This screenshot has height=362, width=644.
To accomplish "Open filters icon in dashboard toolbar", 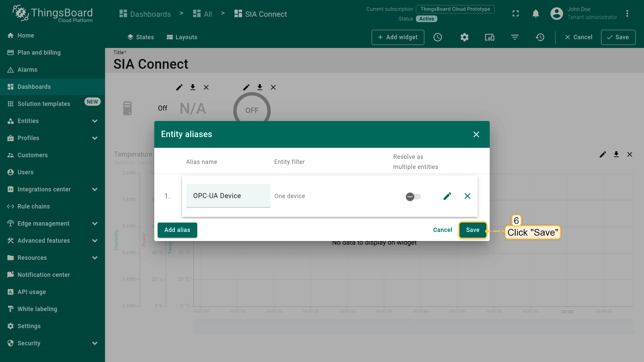I will (515, 37).
